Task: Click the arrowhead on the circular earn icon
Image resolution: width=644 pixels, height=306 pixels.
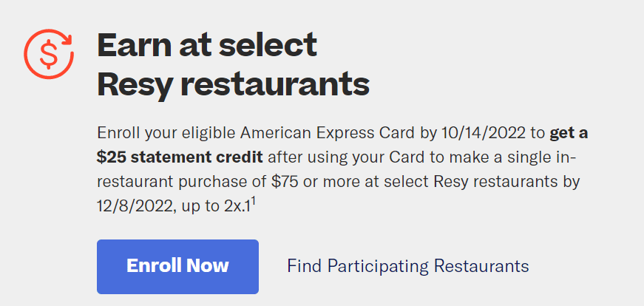Action: [x=67, y=38]
